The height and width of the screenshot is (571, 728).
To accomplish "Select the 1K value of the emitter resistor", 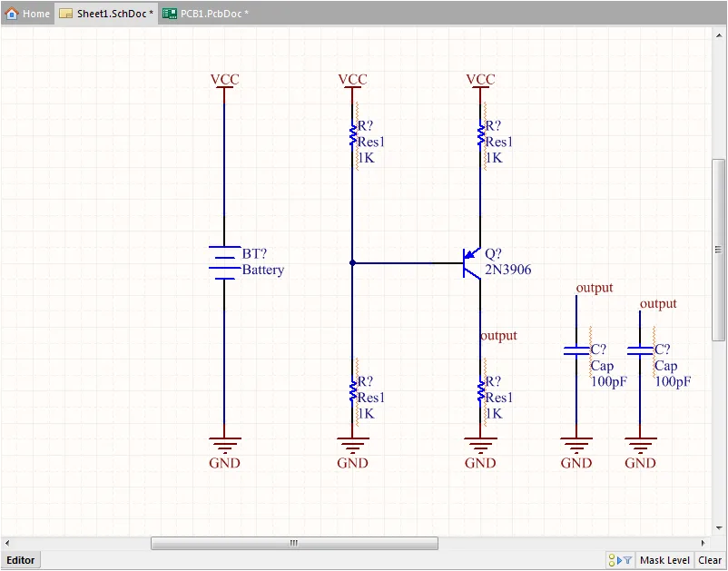I will click(494, 158).
